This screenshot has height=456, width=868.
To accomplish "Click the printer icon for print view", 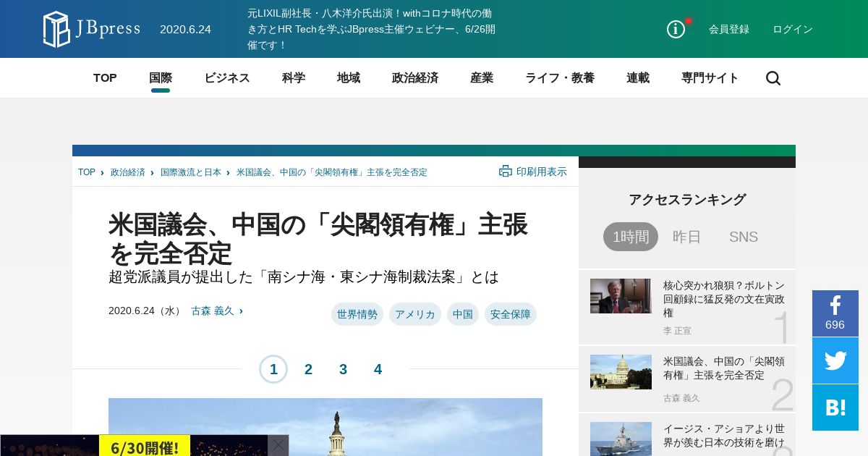I will click(506, 172).
